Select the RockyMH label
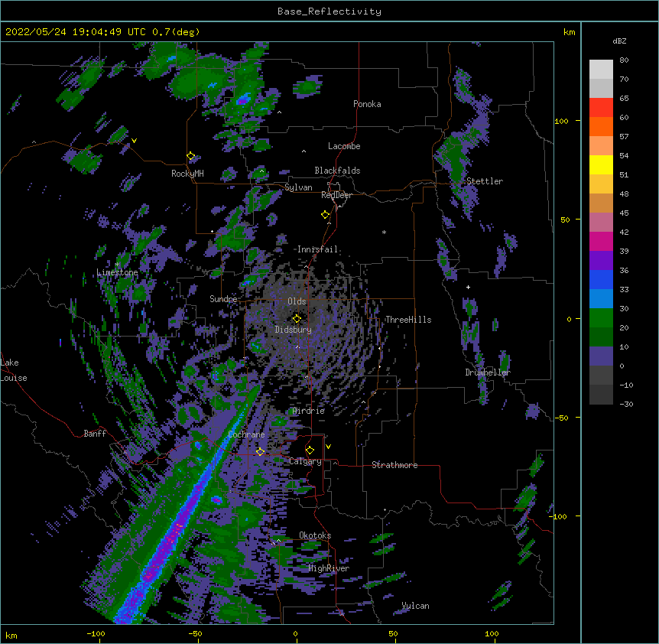 187,174
